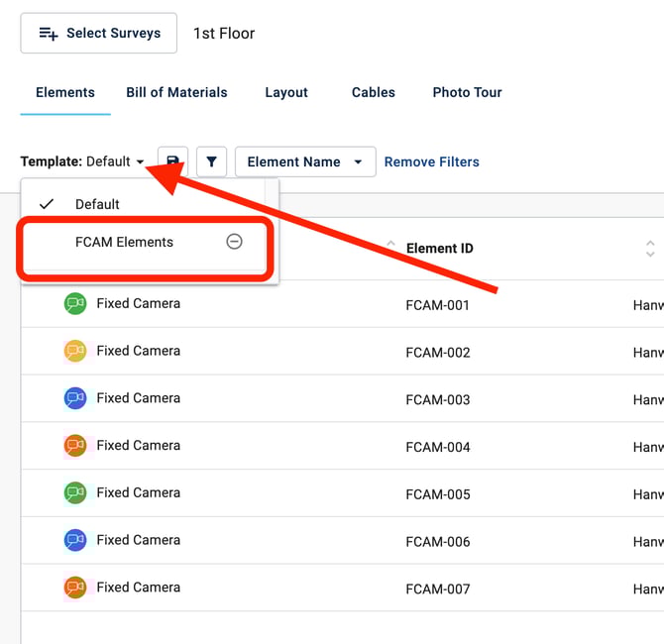Go to the Cables tab
664x644 pixels.
pos(373,92)
